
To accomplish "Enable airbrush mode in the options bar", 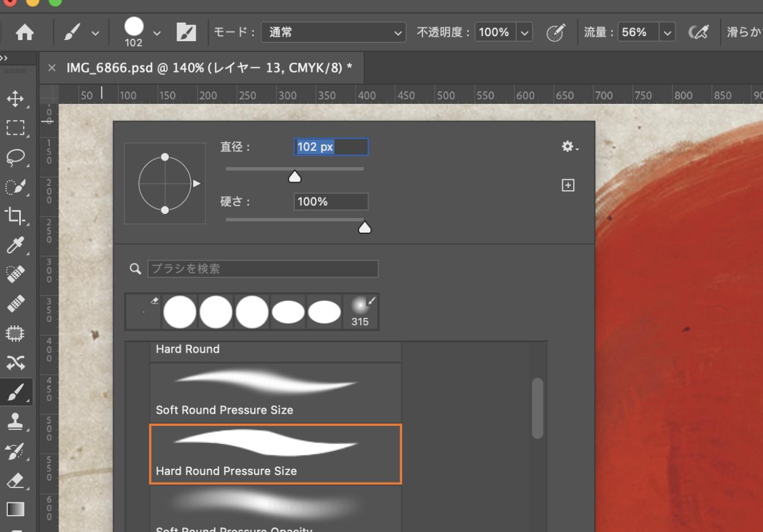I will pyautogui.click(x=700, y=32).
